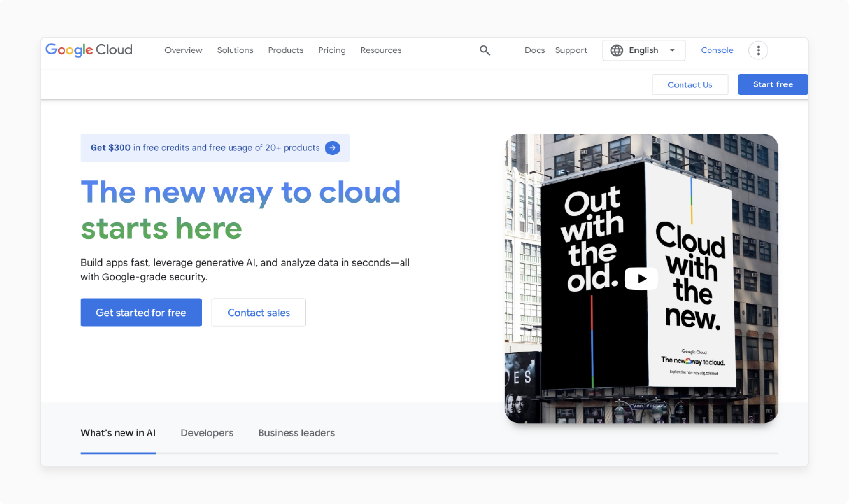This screenshot has height=504, width=849.
Task: Click the globe icon next to English
Action: pos(617,50)
